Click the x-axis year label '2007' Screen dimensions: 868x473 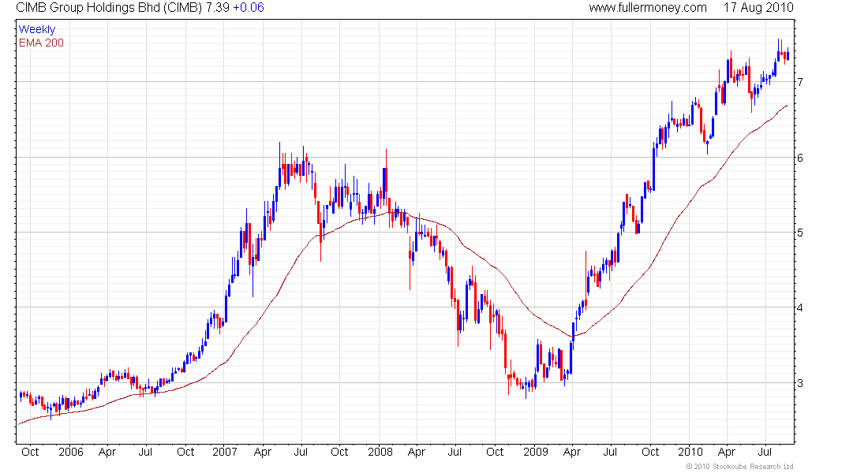(x=225, y=452)
